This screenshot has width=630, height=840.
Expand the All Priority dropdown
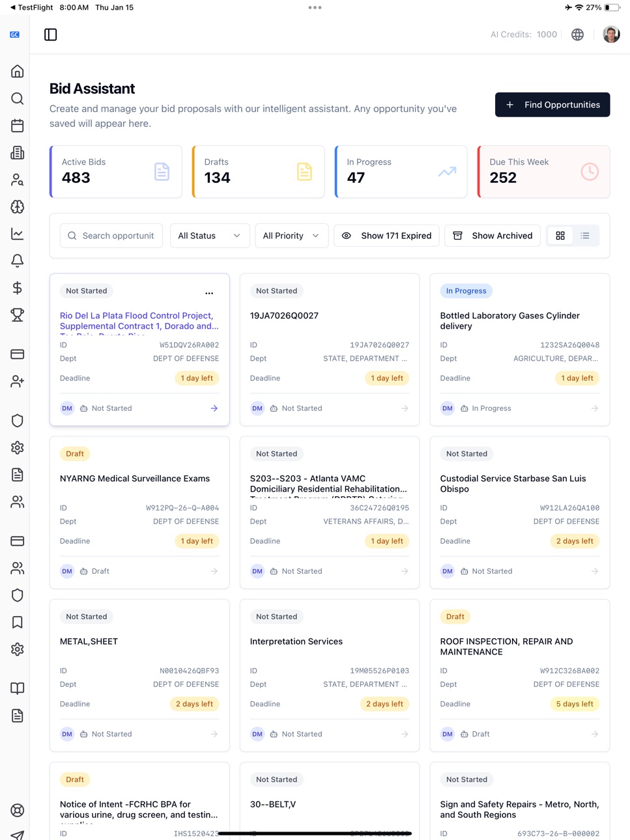[291, 236]
